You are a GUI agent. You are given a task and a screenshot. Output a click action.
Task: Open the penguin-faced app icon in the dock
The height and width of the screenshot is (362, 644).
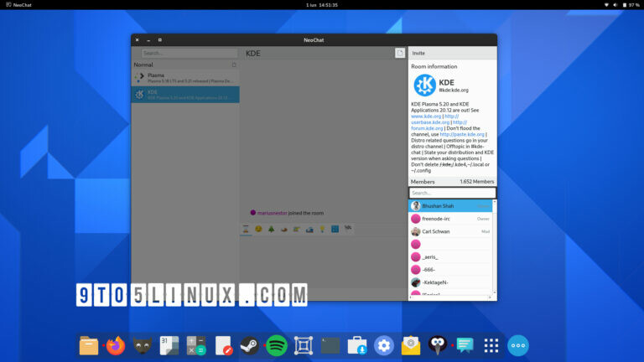pos(438,345)
